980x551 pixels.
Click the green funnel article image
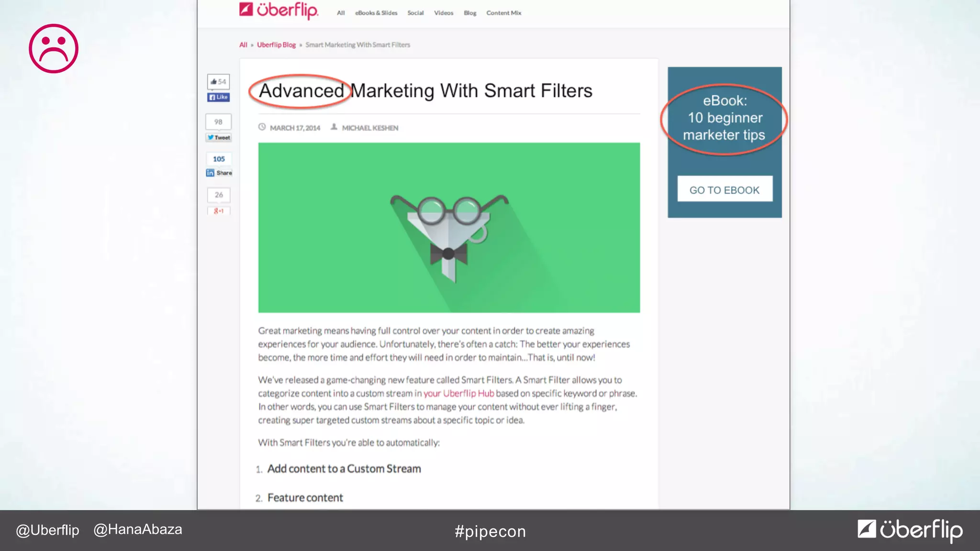click(449, 228)
